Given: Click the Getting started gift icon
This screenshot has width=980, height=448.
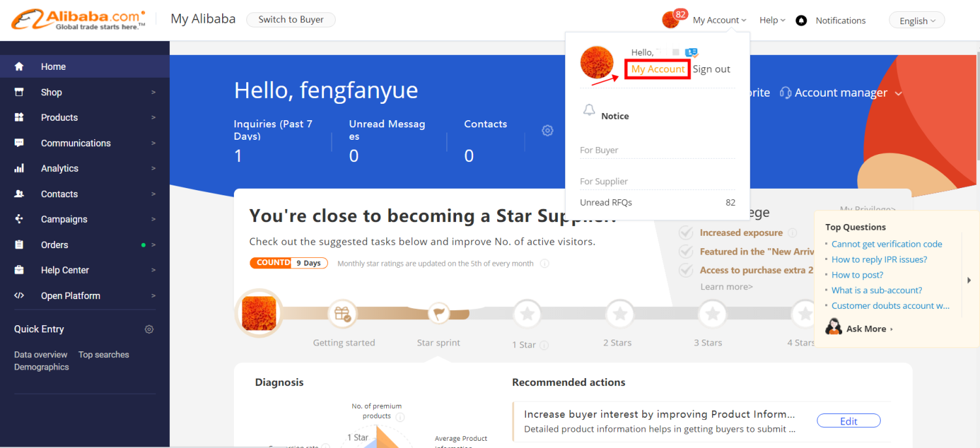Looking at the screenshot, I should pos(343,313).
